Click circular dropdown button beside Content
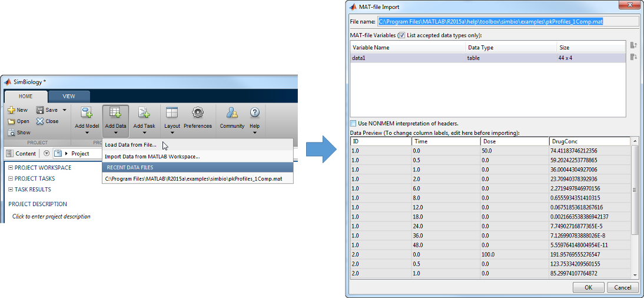This screenshot has height=298, width=644. click(46, 153)
